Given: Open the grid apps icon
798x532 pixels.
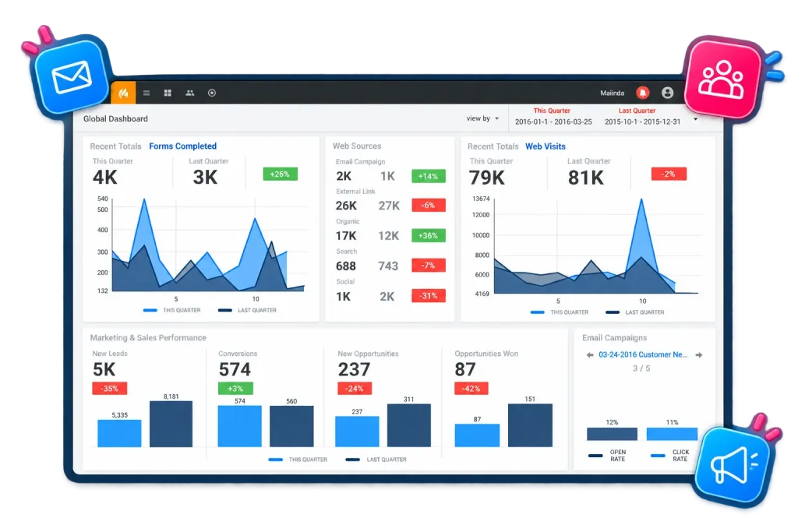Looking at the screenshot, I should pyautogui.click(x=168, y=93).
